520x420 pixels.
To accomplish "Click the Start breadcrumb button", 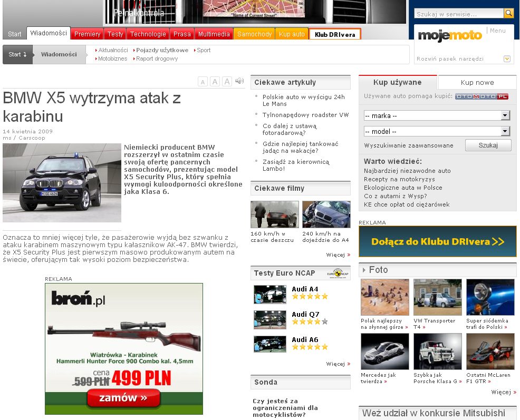I will [x=17, y=54].
